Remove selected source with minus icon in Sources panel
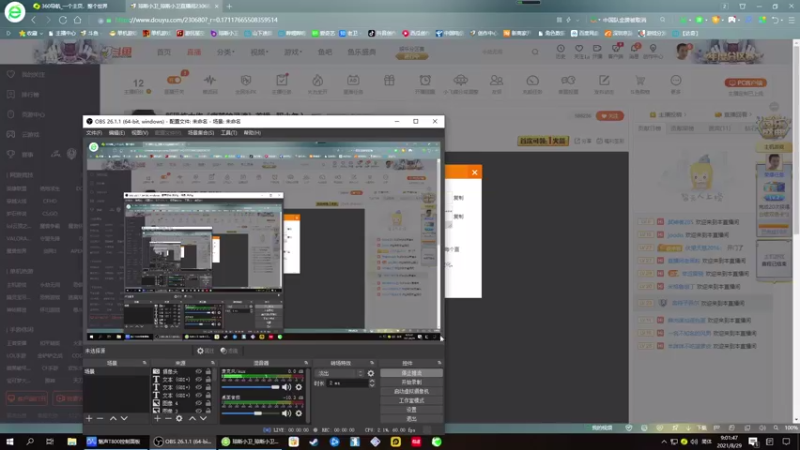 point(168,418)
